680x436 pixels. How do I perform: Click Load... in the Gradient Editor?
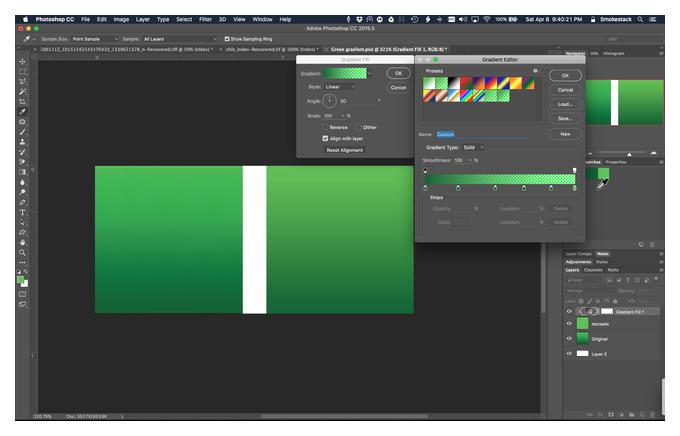(565, 104)
